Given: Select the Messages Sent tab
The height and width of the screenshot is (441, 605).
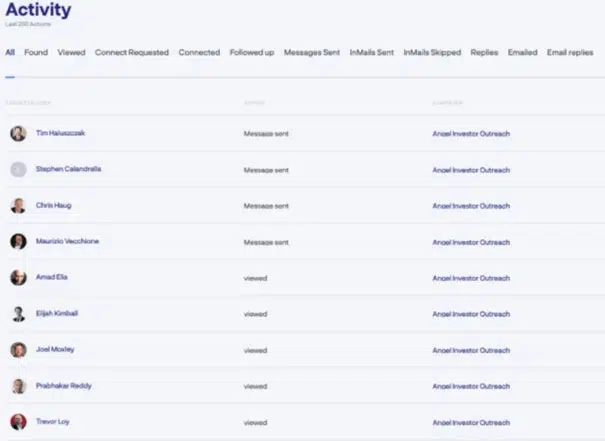Looking at the screenshot, I should tap(312, 52).
